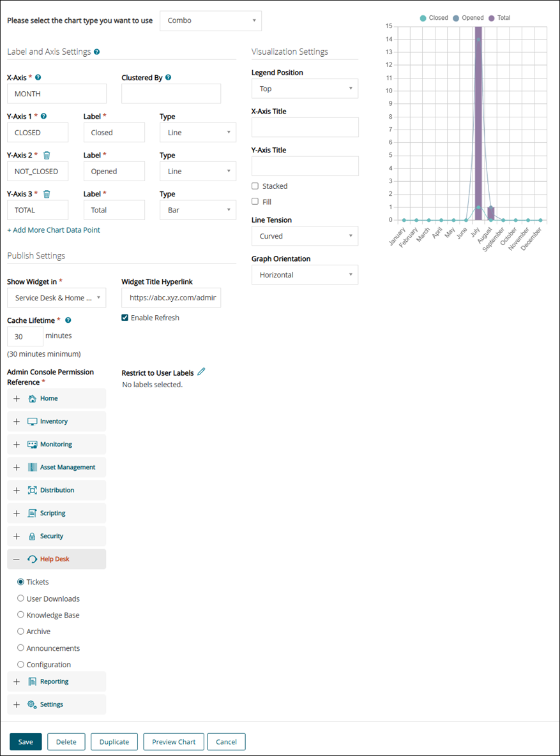Click the Inventory monitor icon

coord(33,422)
